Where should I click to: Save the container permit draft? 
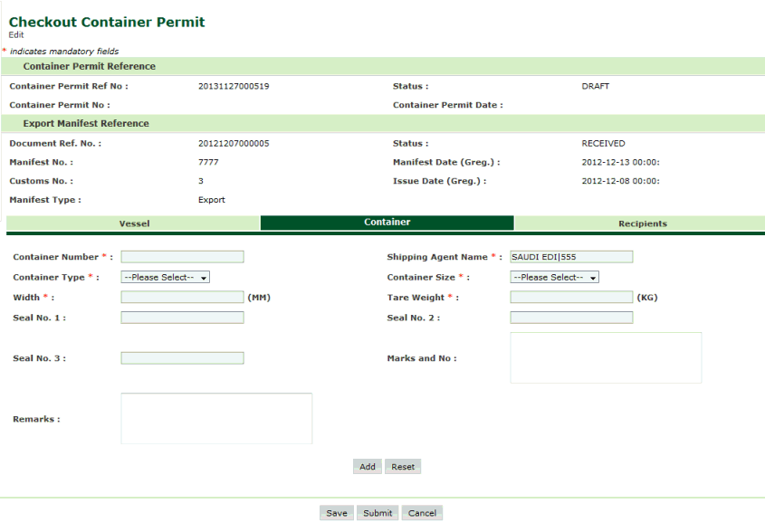click(x=337, y=513)
